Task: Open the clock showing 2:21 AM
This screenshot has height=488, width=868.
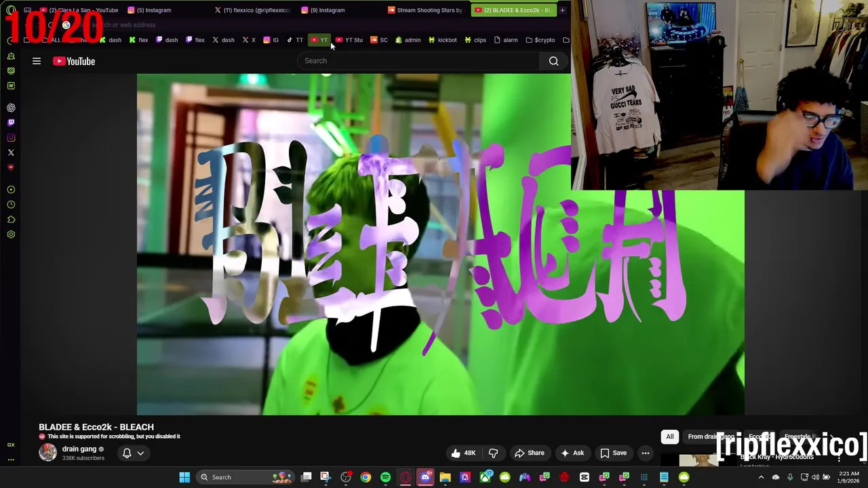Action: (849, 477)
